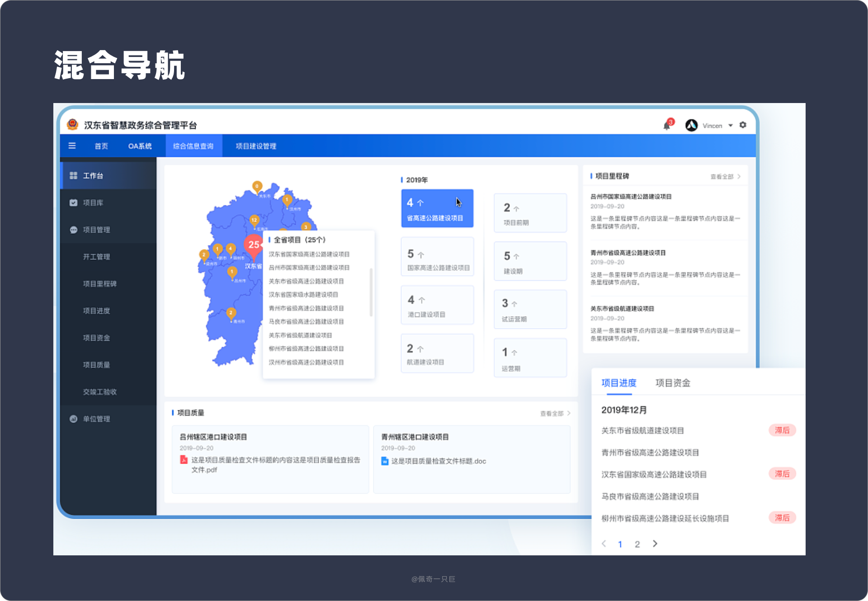The height and width of the screenshot is (601, 868).
Task: Click the settings gear icon
Action: 743,125
